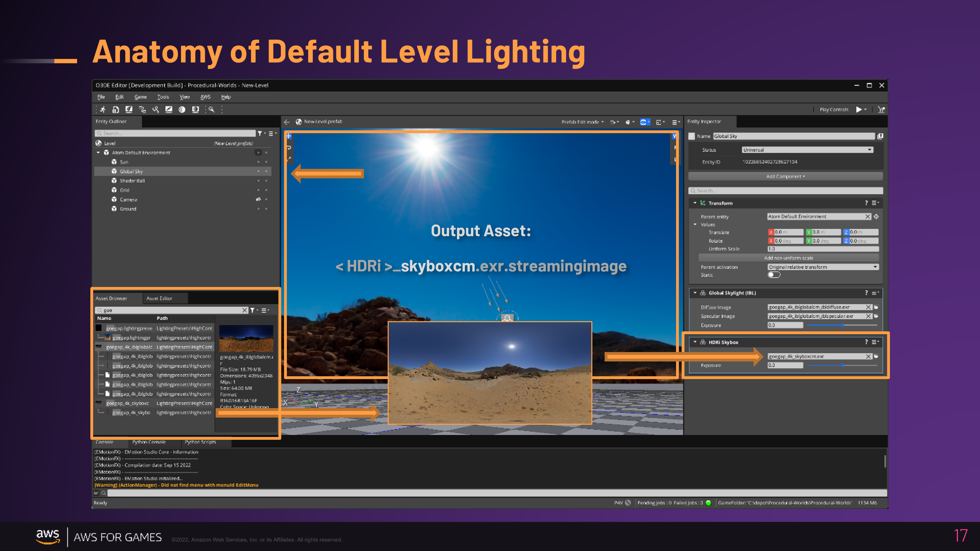Clear Asset Browser search text goe

[245, 310]
